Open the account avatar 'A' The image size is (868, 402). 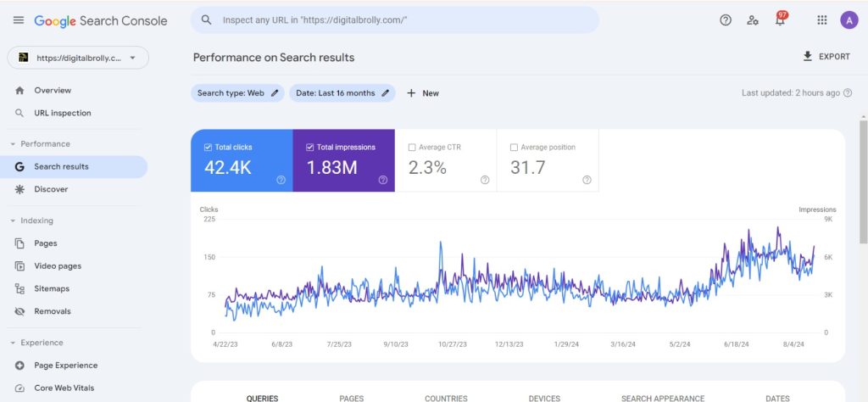849,20
